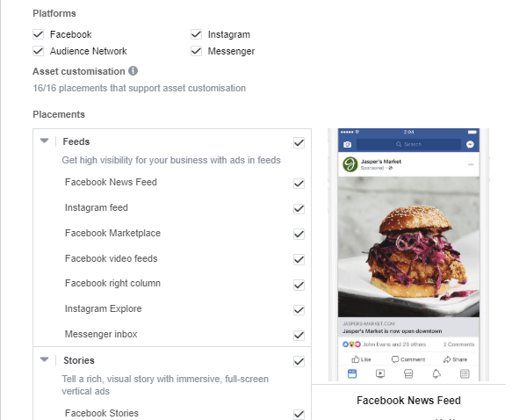Toggle the Instagram platform checkbox
Screen dimensions: 519x420
click(197, 34)
